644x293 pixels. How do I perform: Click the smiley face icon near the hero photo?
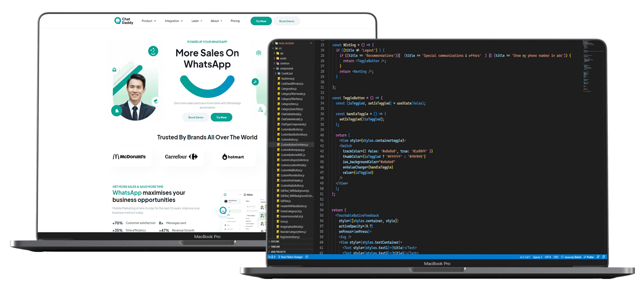[x=153, y=51]
